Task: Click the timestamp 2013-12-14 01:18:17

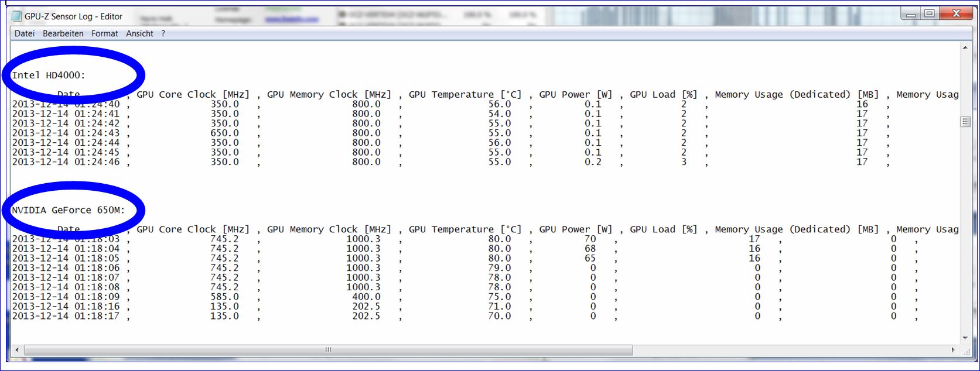Action: [x=66, y=316]
